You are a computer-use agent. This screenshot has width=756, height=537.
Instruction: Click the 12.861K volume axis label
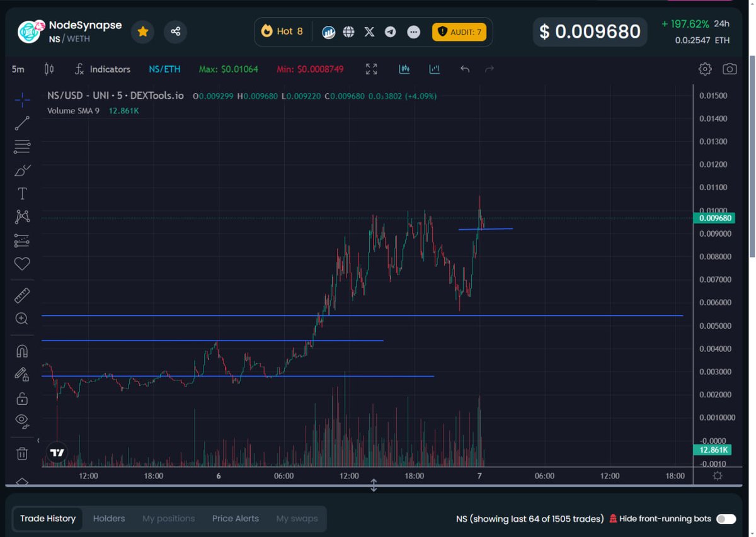point(711,450)
